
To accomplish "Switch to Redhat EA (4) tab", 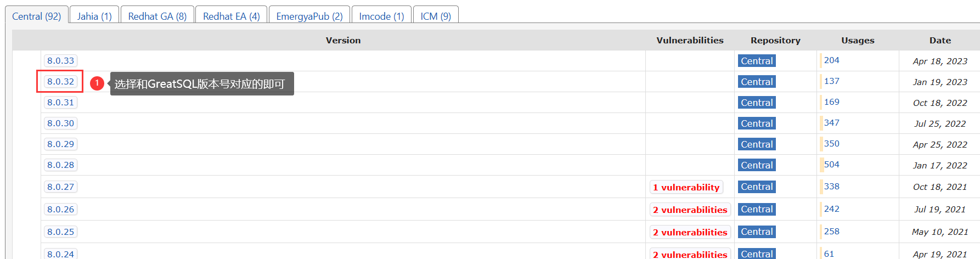I will coord(232,16).
